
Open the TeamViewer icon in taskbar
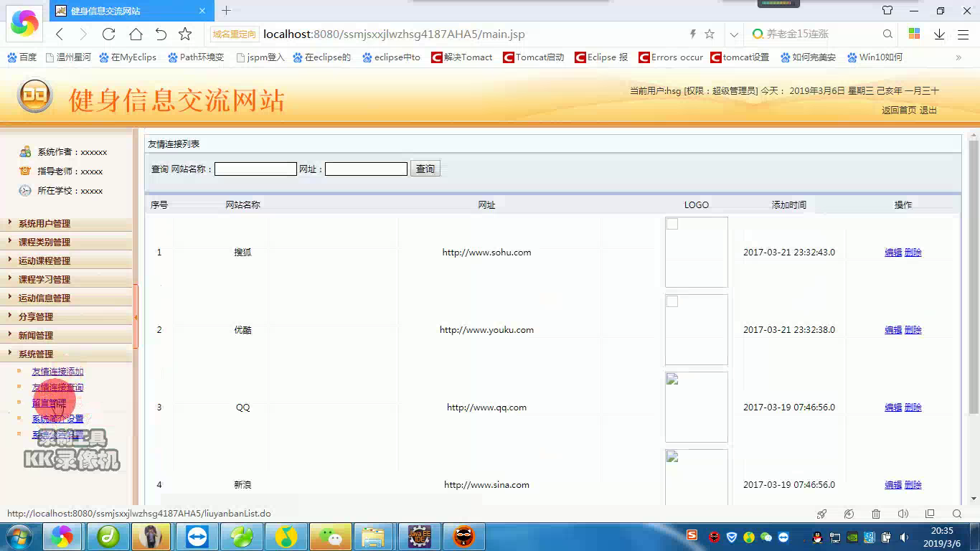coord(197,536)
